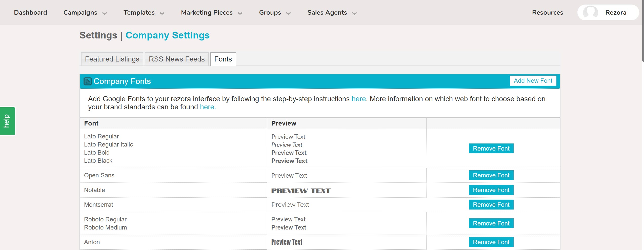644x250 pixels.
Task: Remove the Open Sans font
Action: point(491,175)
